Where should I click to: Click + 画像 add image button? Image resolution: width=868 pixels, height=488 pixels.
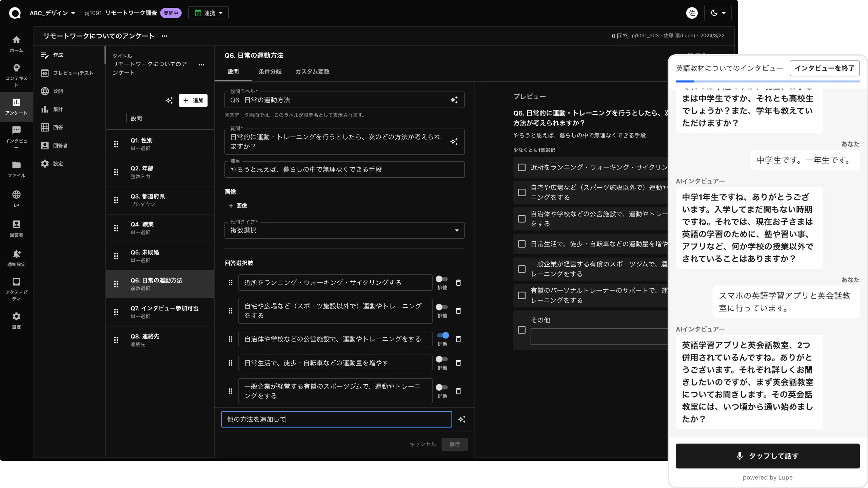(x=238, y=206)
